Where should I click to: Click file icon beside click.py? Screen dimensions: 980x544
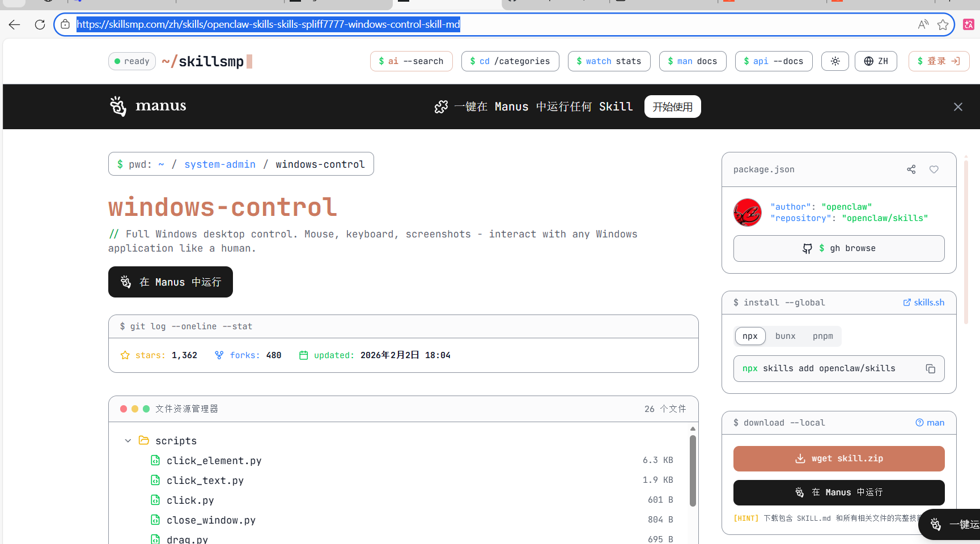pyautogui.click(x=155, y=500)
